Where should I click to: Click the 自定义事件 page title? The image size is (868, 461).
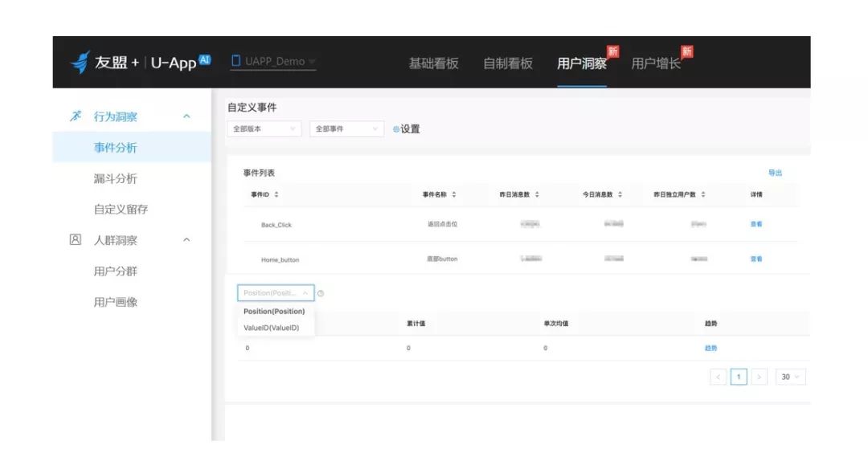point(252,108)
